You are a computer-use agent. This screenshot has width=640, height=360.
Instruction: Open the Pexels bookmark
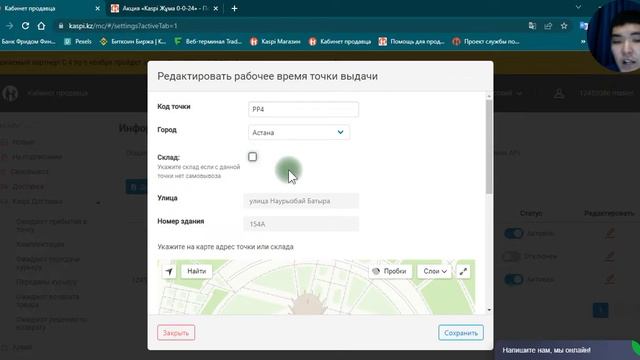78,42
